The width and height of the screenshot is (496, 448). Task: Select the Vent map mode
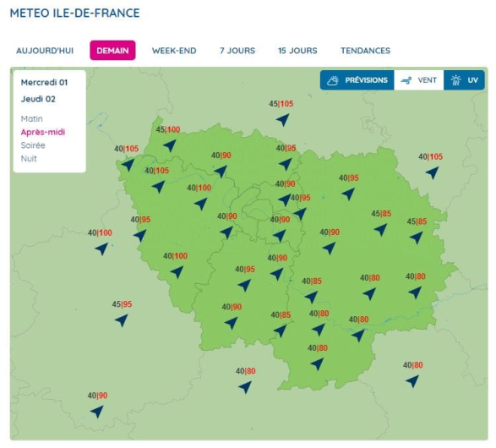(x=419, y=80)
